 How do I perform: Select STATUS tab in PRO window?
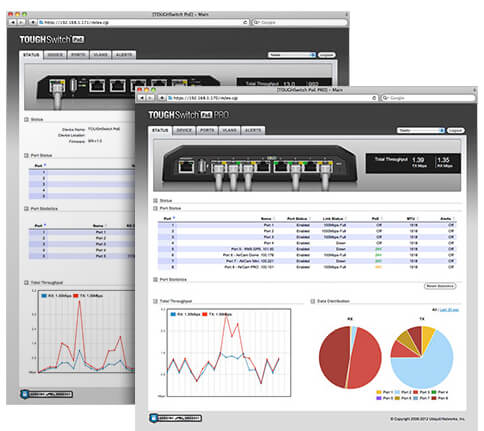point(160,130)
